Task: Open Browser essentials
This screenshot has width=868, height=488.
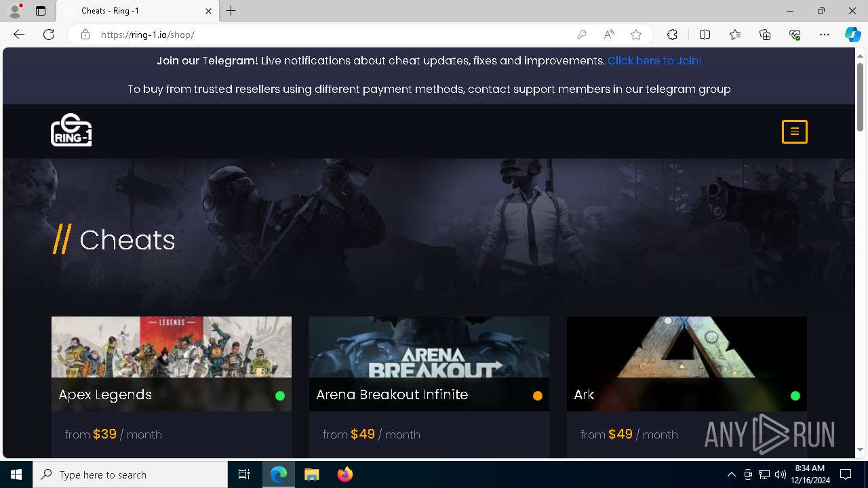Action: [x=795, y=35]
